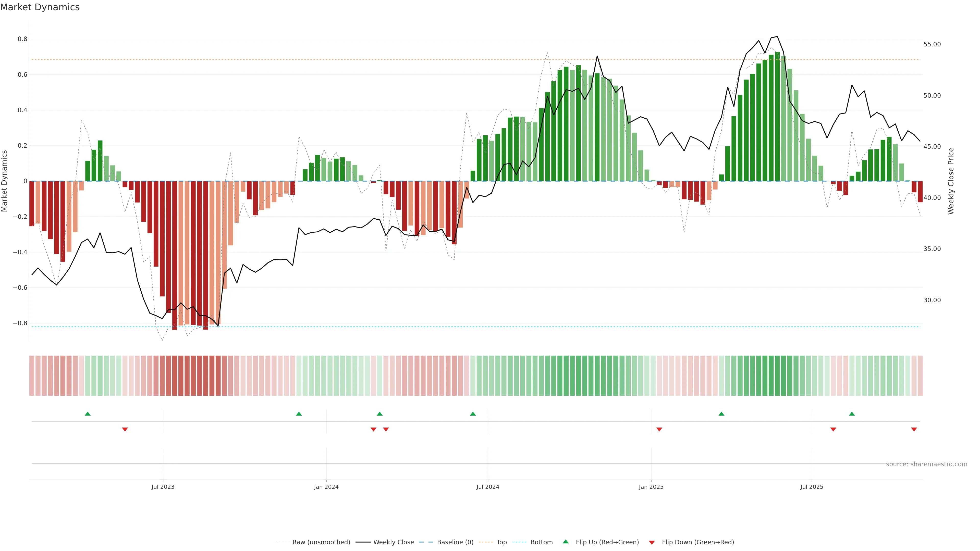Click the green triangle icon in the Flip Up legend
980x551 pixels.
[566, 542]
